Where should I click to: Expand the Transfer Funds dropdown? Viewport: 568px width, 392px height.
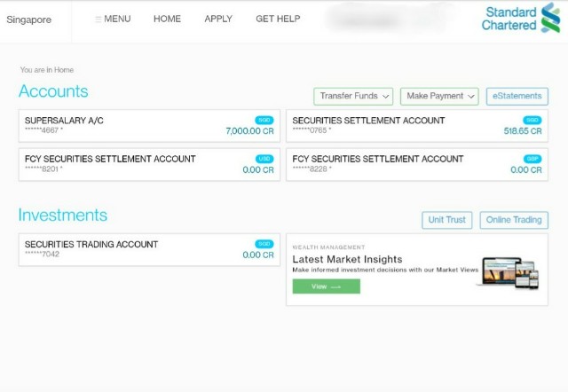tap(353, 97)
